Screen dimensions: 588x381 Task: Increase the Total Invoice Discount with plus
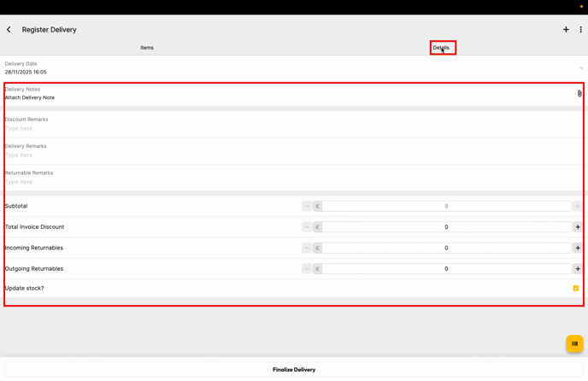pos(578,227)
